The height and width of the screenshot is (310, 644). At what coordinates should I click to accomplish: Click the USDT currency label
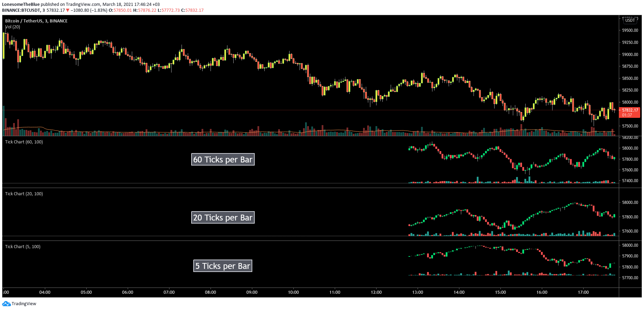(630, 20)
